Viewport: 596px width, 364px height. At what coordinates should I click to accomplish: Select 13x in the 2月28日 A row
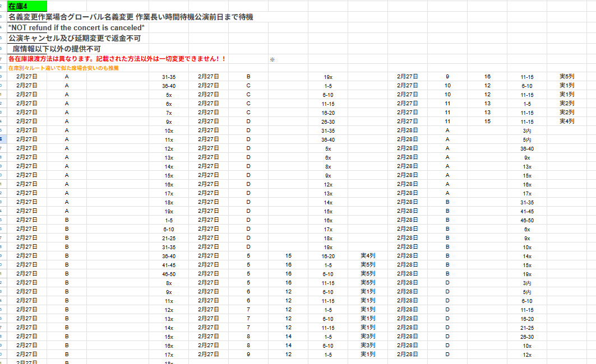[x=527, y=167]
